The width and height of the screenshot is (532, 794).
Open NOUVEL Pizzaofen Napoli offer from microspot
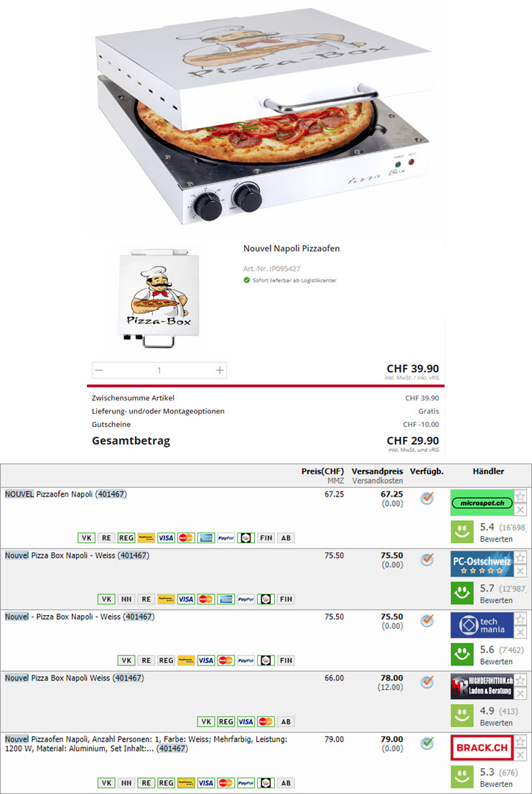[66, 494]
